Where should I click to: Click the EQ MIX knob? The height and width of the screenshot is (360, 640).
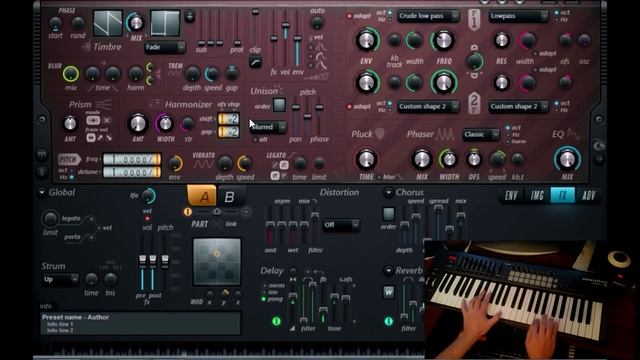tap(567, 160)
